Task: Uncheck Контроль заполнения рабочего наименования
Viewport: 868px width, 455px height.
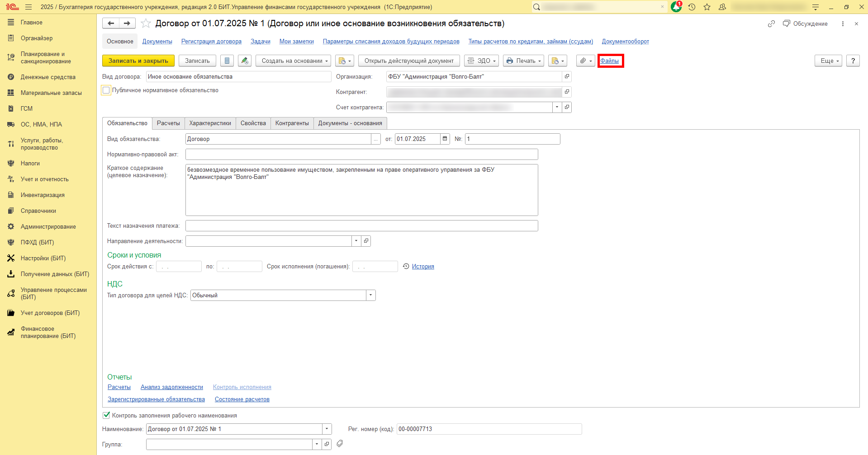Action: [106, 415]
